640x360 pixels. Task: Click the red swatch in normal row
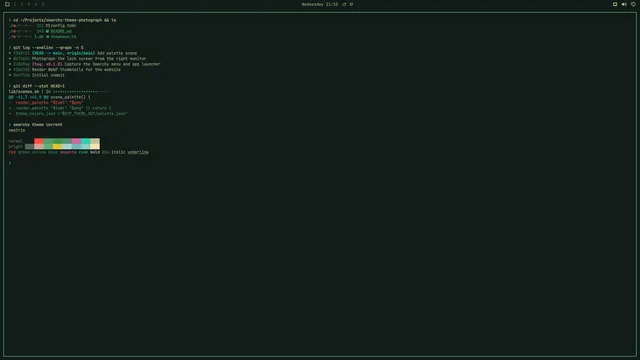(x=39, y=141)
